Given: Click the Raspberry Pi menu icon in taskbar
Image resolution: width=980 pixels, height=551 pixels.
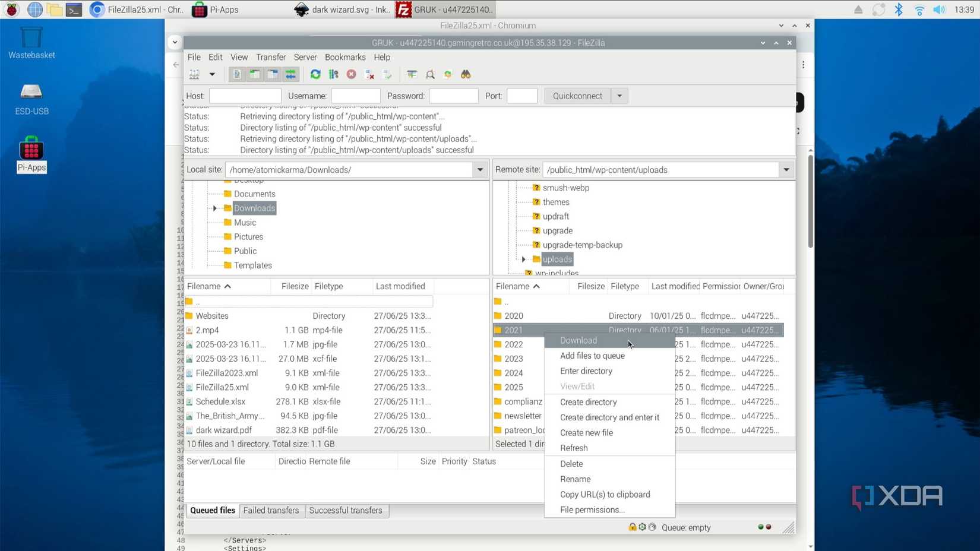Looking at the screenshot, I should [11, 9].
